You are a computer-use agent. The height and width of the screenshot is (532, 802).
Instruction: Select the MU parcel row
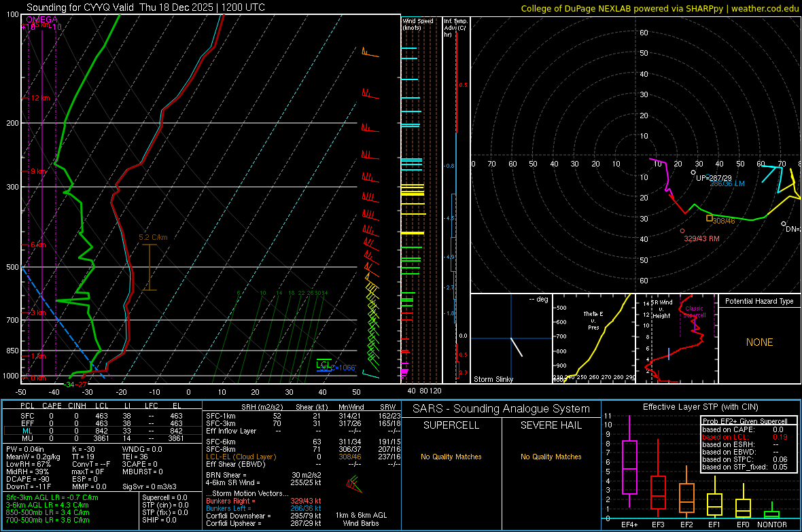point(103,438)
